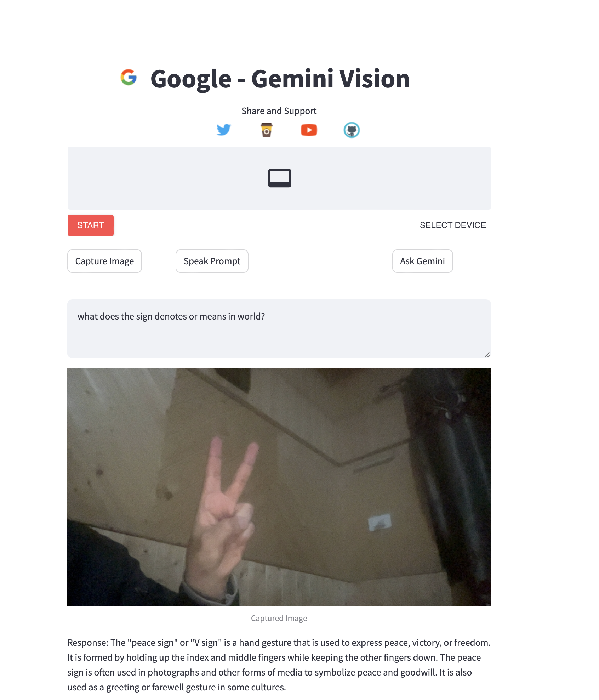
Task: Click the Google - Gemini Vision heading
Action: [280, 79]
